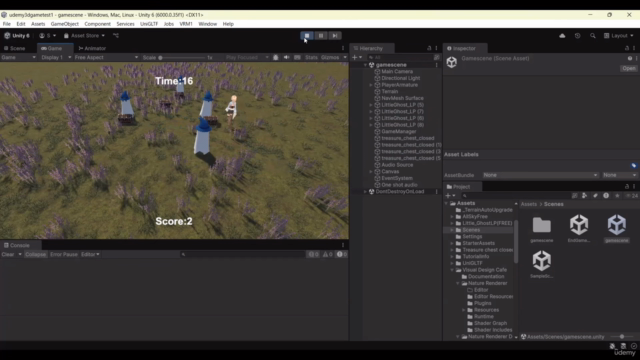Open the Component menu
The width and height of the screenshot is (640, 360).
(x=97, y=24)
